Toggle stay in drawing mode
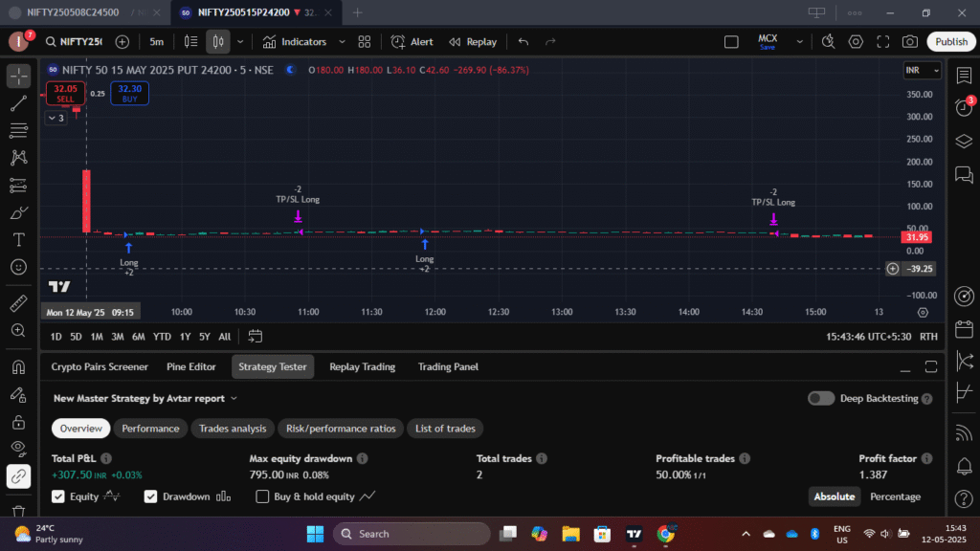 point(19,395)
